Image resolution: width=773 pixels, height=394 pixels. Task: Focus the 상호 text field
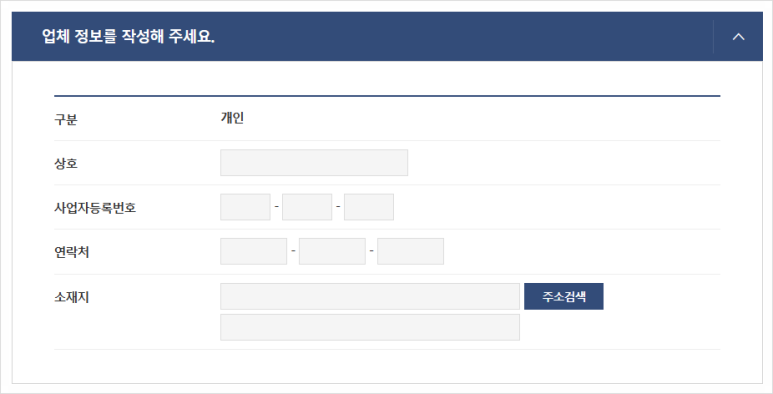(x=314, y=163)
